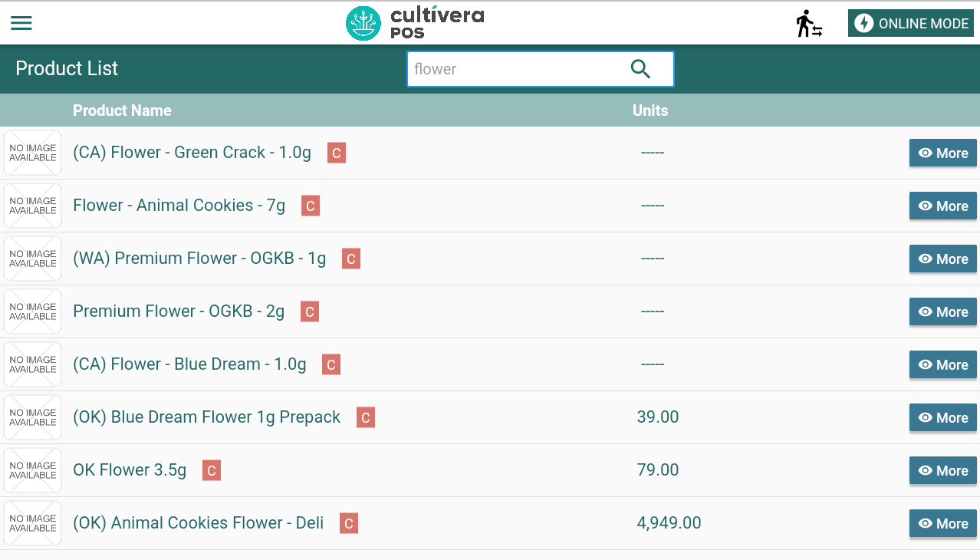Click thumbnail for (WA) Premium Flower OGKB 1g
The width and height of the screenshot is (980, 560).
click(x=33, y=259)
